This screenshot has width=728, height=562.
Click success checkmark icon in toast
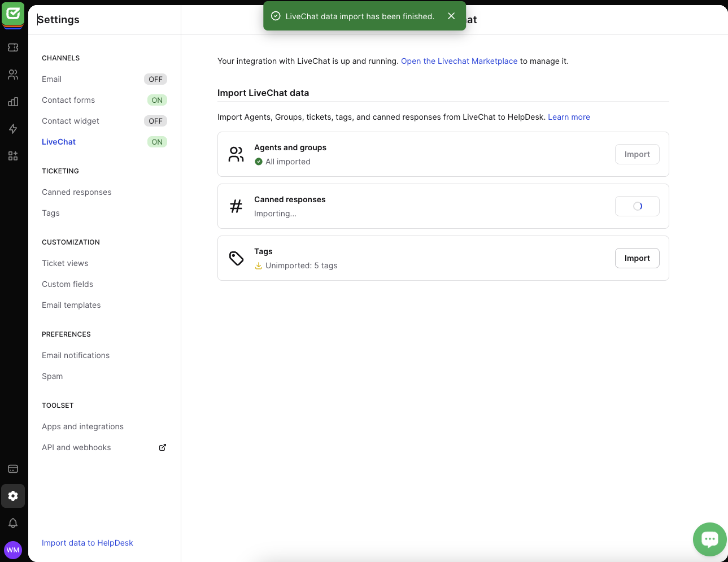click(276, 16)
